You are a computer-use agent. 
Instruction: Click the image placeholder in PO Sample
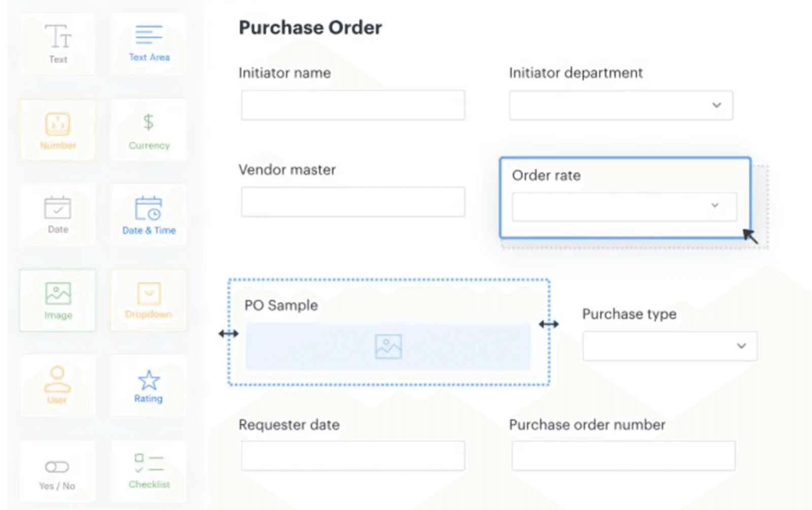click(x=388, y=346)
